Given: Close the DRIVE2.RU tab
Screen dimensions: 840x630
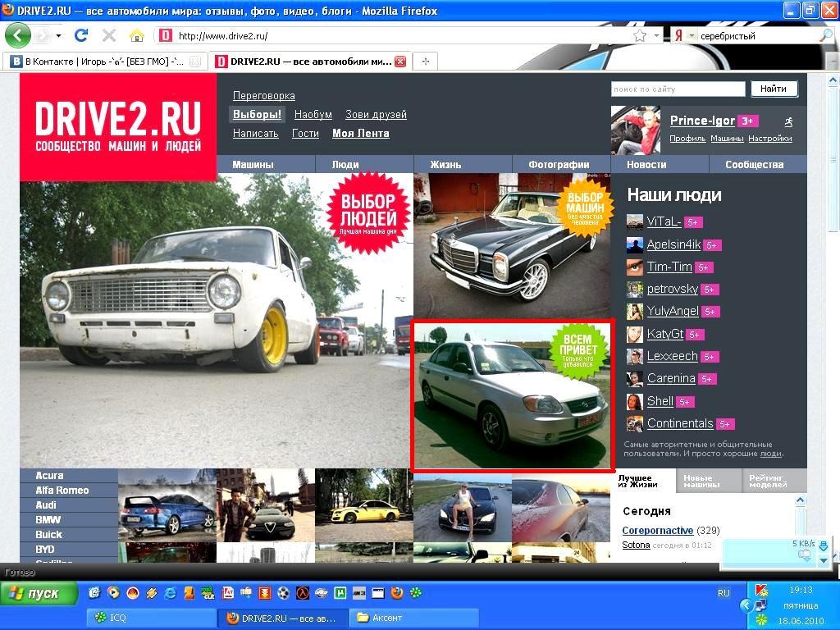Looking at the screenshot, I should point(400,62).
